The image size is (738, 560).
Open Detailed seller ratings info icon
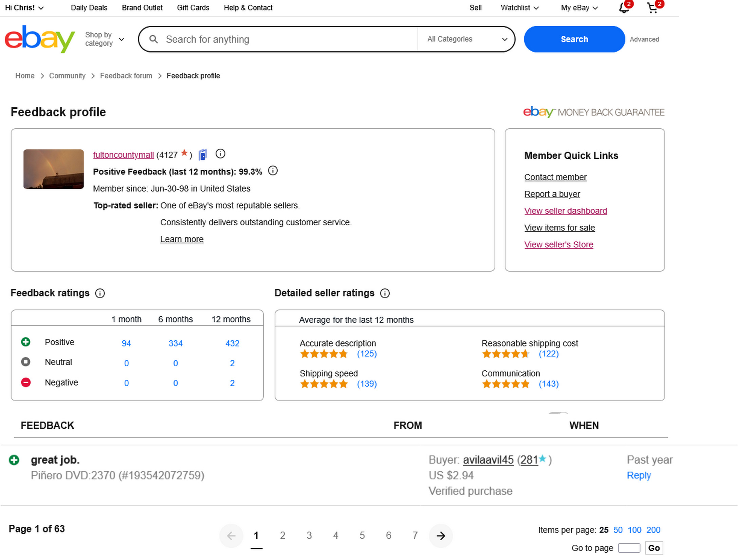[385, 293]
